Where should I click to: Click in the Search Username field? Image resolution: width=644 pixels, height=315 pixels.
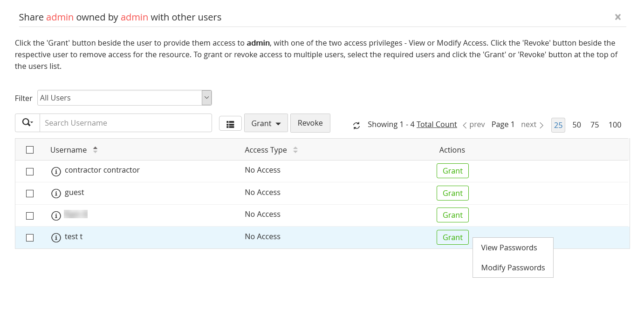click(126, 123)
